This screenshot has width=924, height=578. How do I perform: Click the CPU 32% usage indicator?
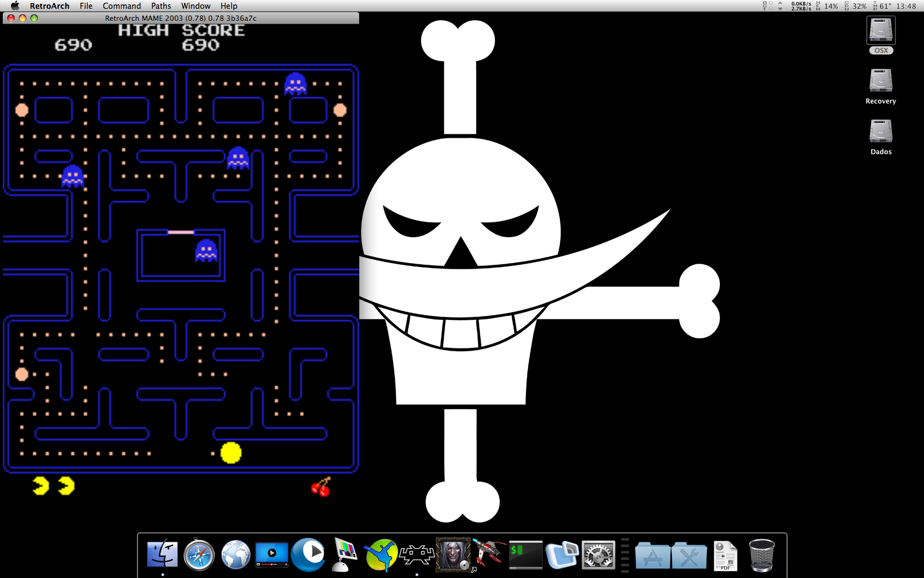coord(856,6)
